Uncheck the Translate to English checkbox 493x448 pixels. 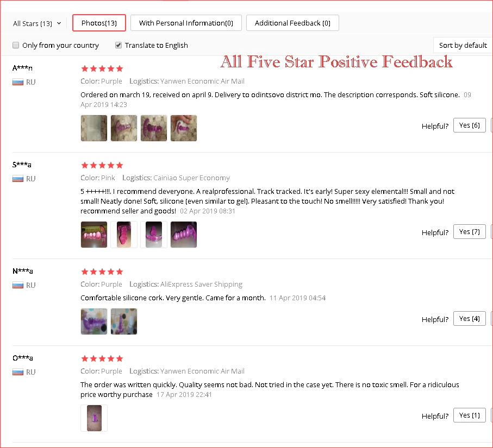click(x=118, y=45)
